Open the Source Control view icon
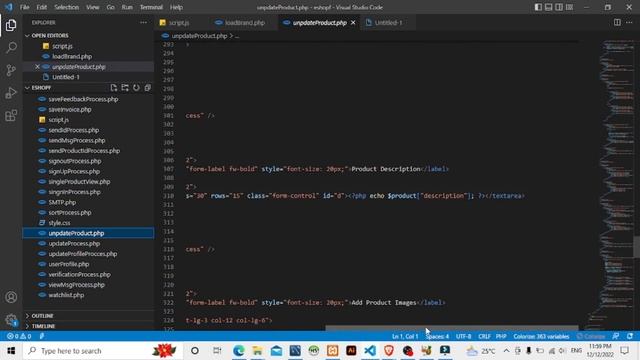 click(x=11, y=70)
